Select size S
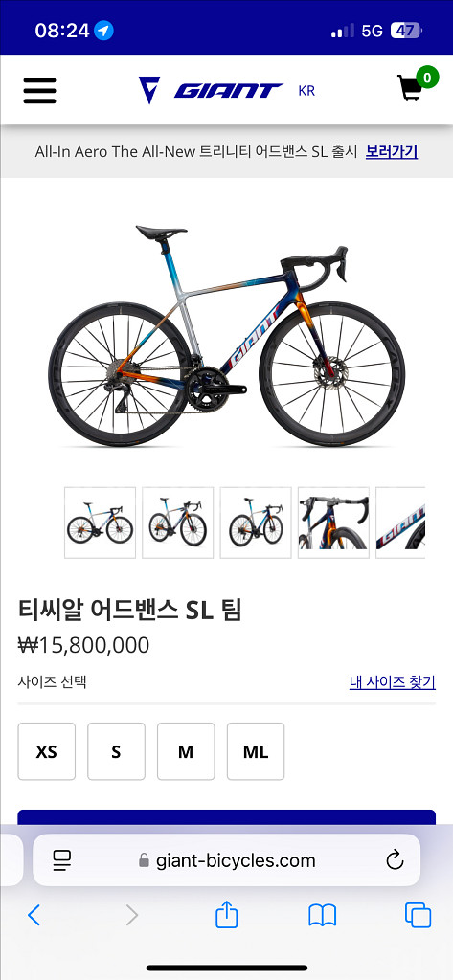This screenshot has width=453, height=980. pos(116,751)
